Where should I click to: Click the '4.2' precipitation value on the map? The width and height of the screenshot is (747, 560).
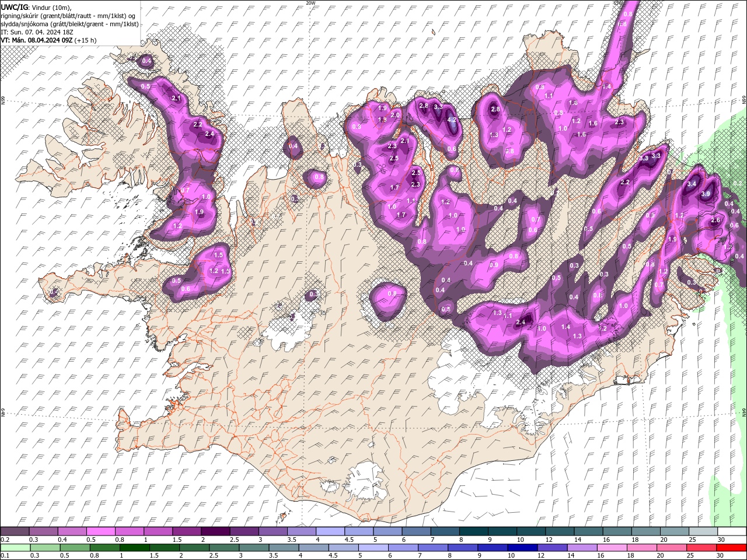click(x=451, y=120)
